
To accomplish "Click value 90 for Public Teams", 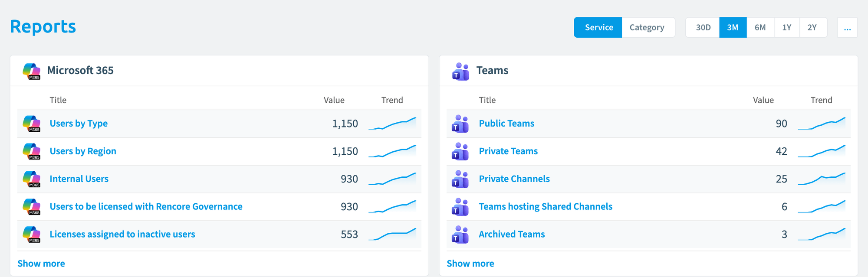I will [782, 124].
